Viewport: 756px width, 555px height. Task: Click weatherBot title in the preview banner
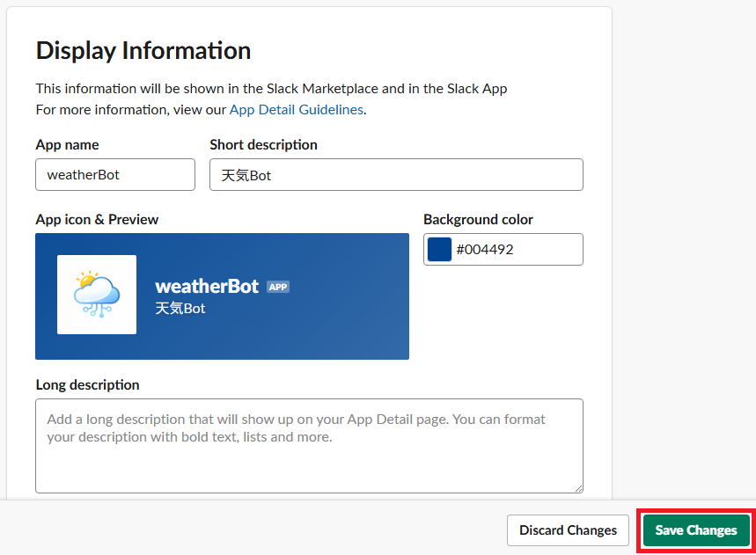coord(207,286)
